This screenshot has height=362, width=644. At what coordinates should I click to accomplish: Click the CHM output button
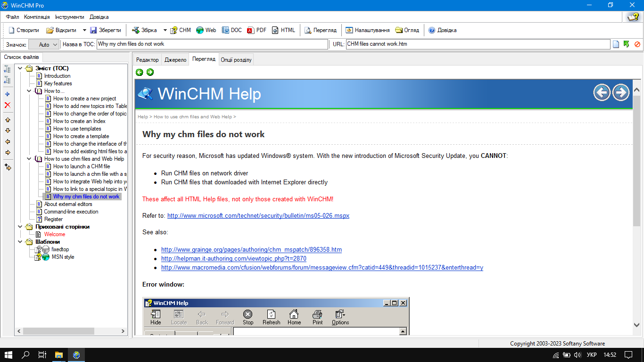[x=181, y=30]
